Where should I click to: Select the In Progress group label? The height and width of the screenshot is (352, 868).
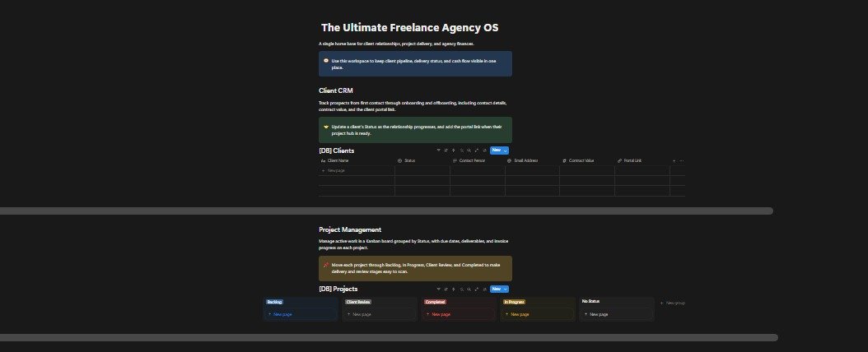[x=514, y=303]
